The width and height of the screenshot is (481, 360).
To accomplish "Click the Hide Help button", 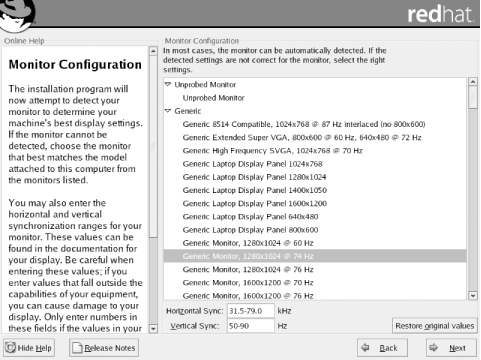I will [x=29, y=348].
